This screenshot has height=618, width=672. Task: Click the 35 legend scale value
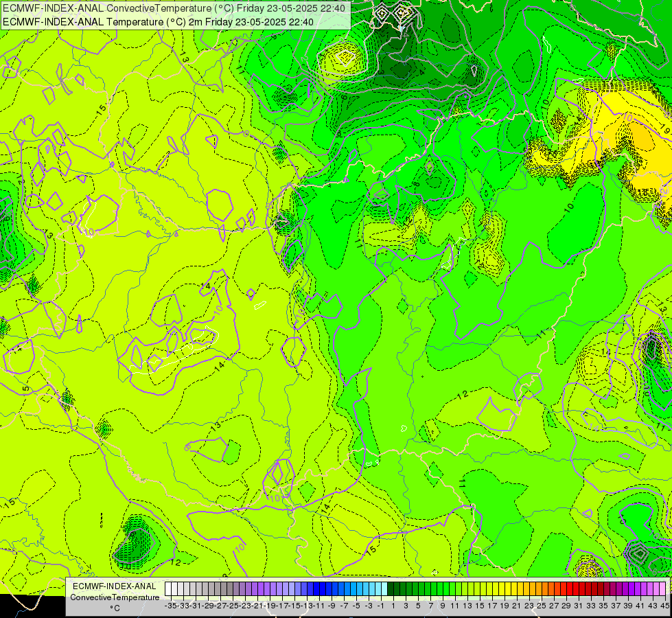[603, 606]
